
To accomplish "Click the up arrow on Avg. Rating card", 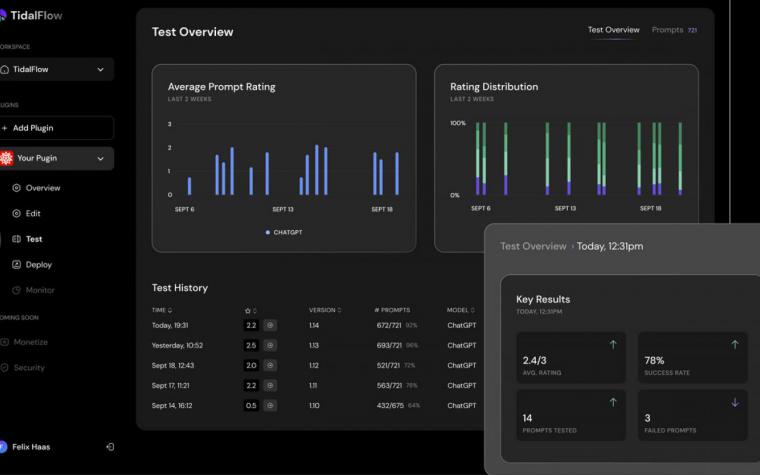I will point(613,345).
